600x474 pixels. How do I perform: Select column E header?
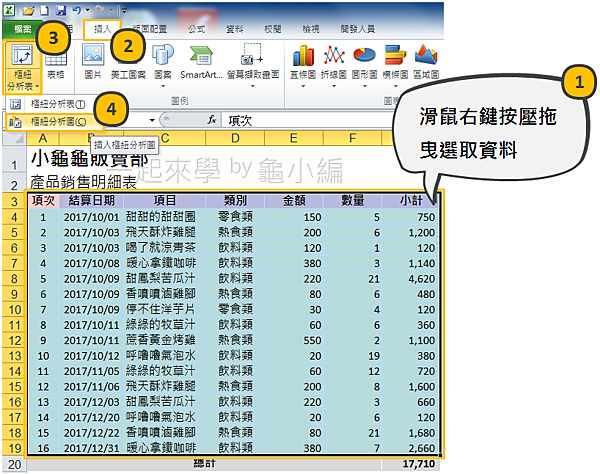(293, 138)
